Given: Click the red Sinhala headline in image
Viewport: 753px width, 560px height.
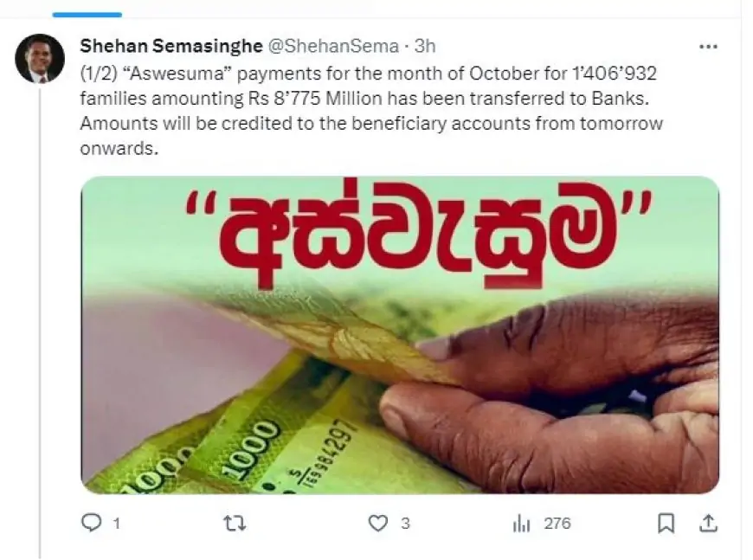Looking at the screenshot, I should tap(418, 237).
